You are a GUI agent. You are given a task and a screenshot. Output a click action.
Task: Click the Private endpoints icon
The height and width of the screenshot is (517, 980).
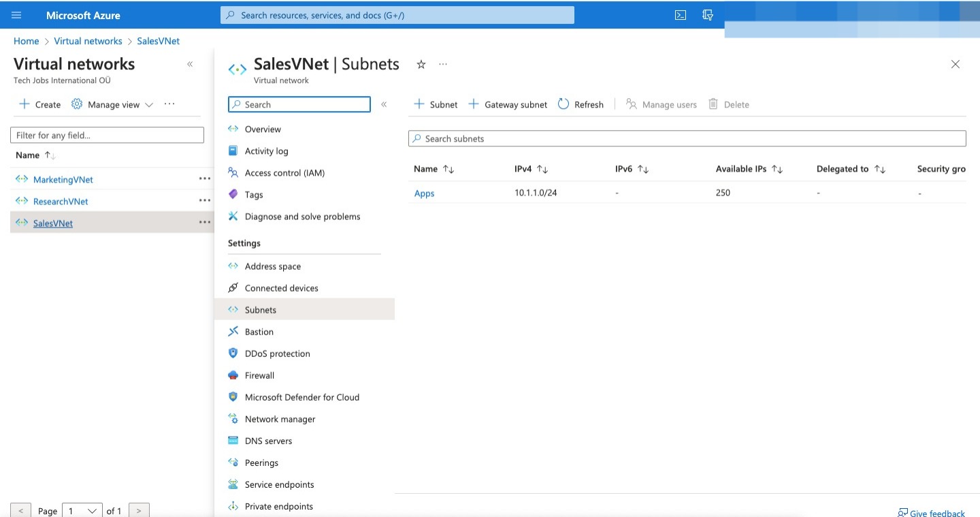[x=233, y=506]
